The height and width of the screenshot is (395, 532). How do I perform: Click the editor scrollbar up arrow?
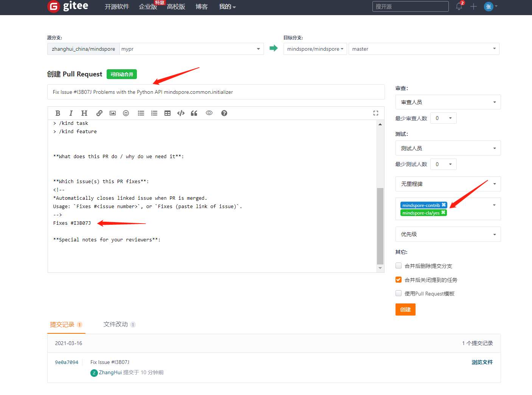pyautogui.click(x=380, y=124)
